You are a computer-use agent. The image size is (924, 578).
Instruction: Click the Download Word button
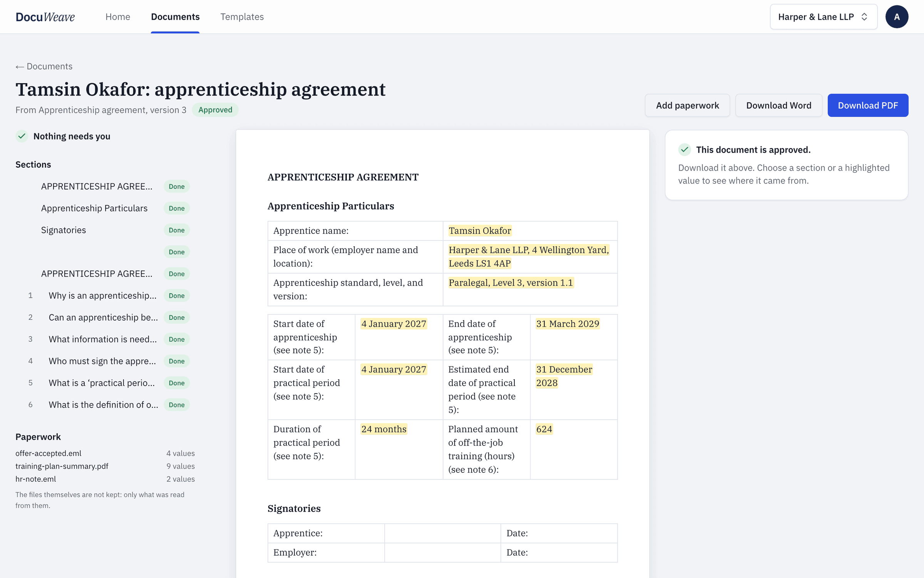(778, 105)
